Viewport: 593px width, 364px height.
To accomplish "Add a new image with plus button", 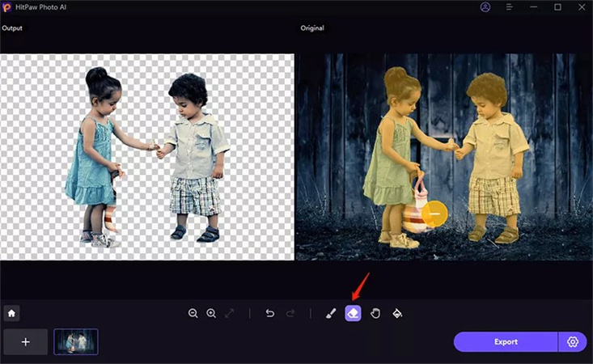I will [25, 342].
